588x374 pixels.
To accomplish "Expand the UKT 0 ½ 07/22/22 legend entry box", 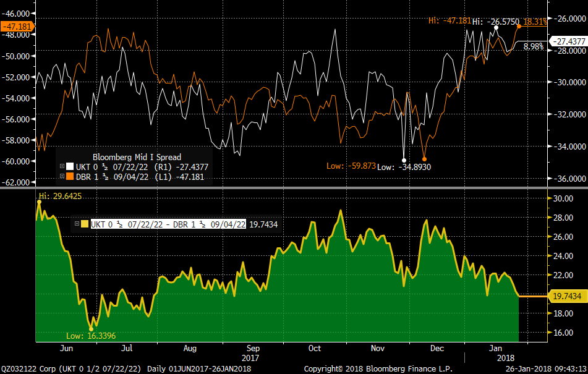I will pyautogui.click(x=62, y=166).
